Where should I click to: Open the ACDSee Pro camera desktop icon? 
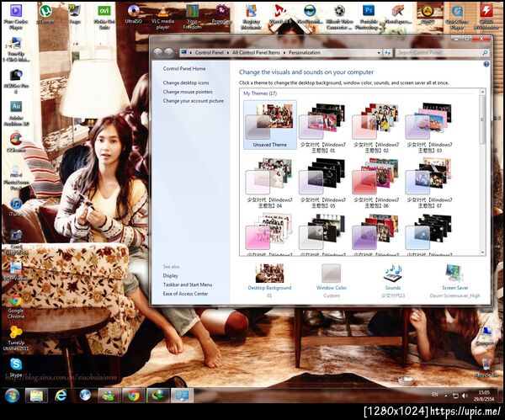(x=16, y=81)
